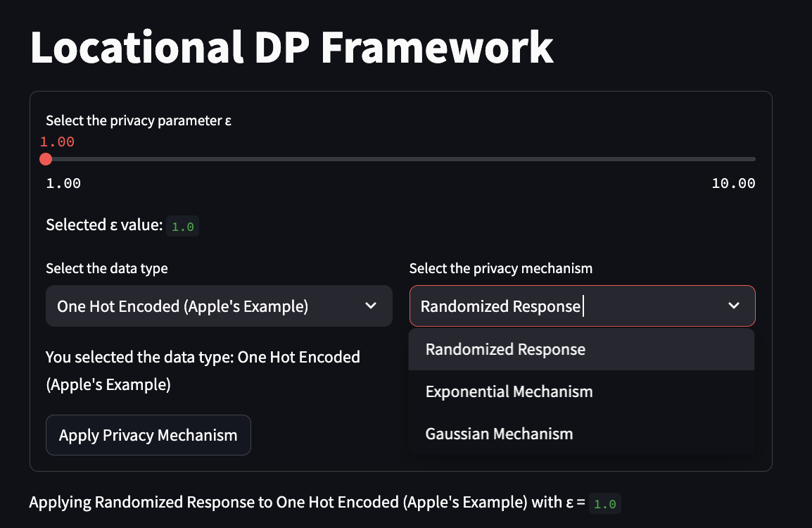Click the Select the privacy parameter ε label
812x528 pixels.
coord(139,120)
